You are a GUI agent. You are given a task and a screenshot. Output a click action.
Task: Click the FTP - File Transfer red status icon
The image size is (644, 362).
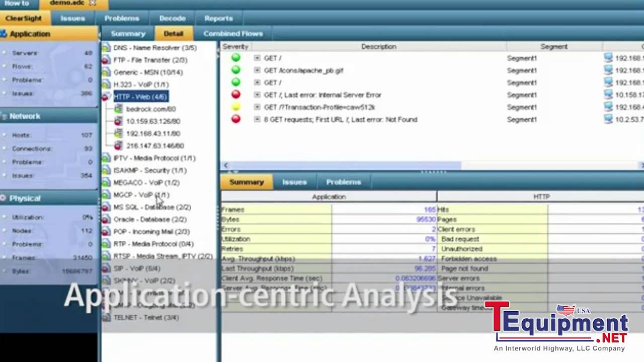pos(106,60)
